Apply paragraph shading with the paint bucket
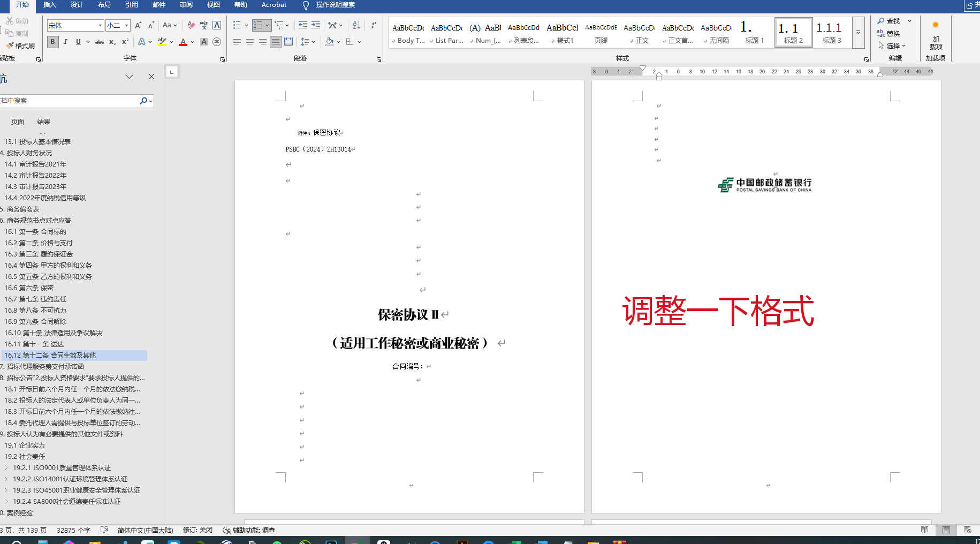 [x=329, y=42]
